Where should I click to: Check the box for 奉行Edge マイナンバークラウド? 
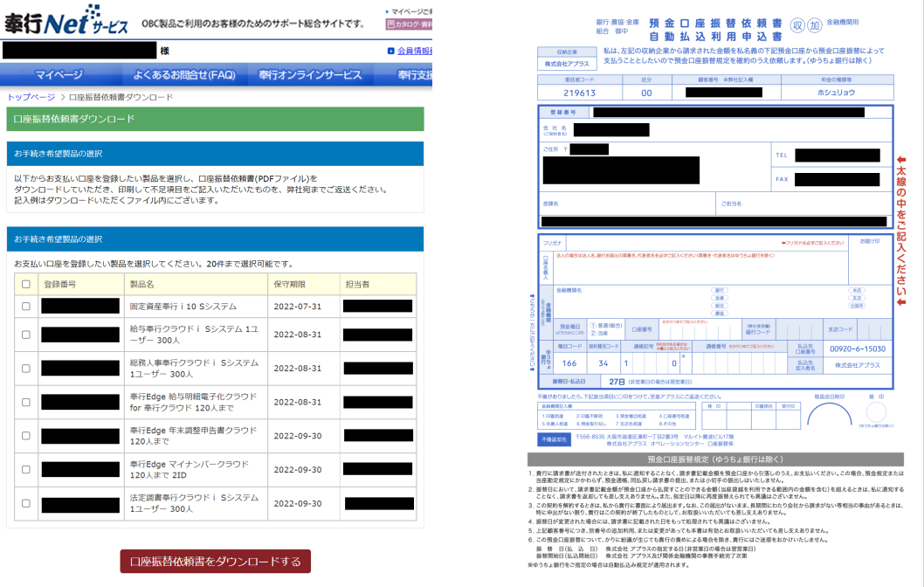(x=26, y=470)
